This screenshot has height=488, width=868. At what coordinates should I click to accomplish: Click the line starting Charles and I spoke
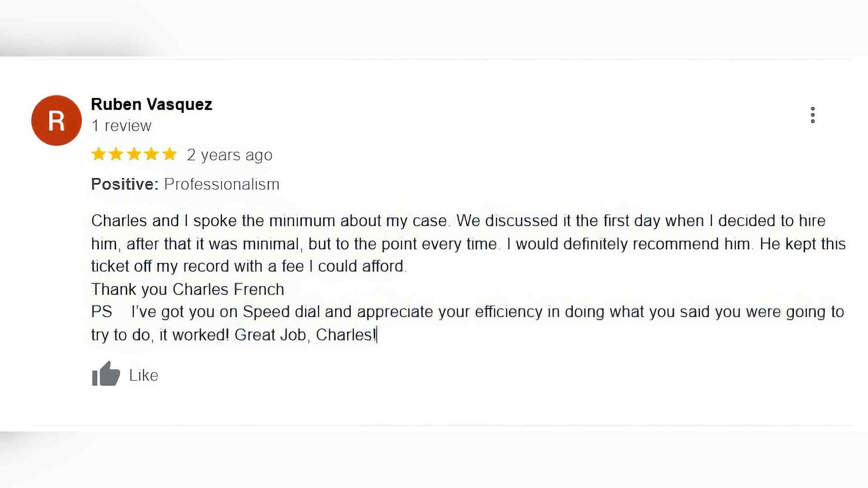point(458,221)
